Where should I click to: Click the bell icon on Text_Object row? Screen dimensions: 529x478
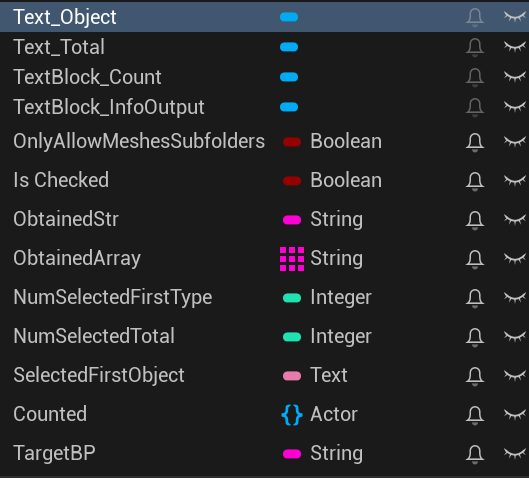pyautogui.click(x=475, y=17)
